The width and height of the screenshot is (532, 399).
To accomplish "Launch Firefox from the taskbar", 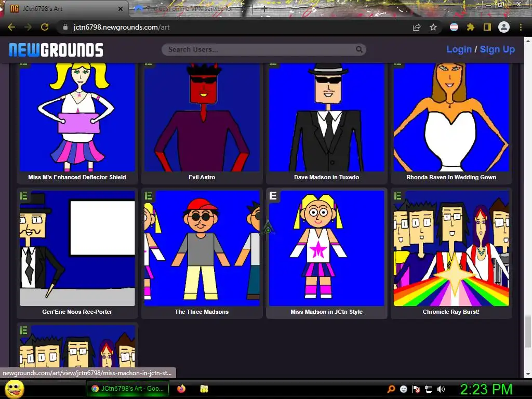I will (181, 389).
